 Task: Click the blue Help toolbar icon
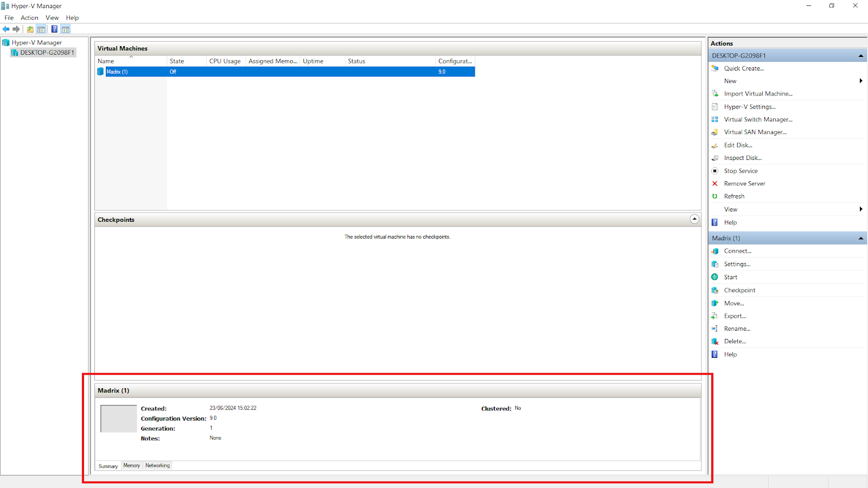54,29
